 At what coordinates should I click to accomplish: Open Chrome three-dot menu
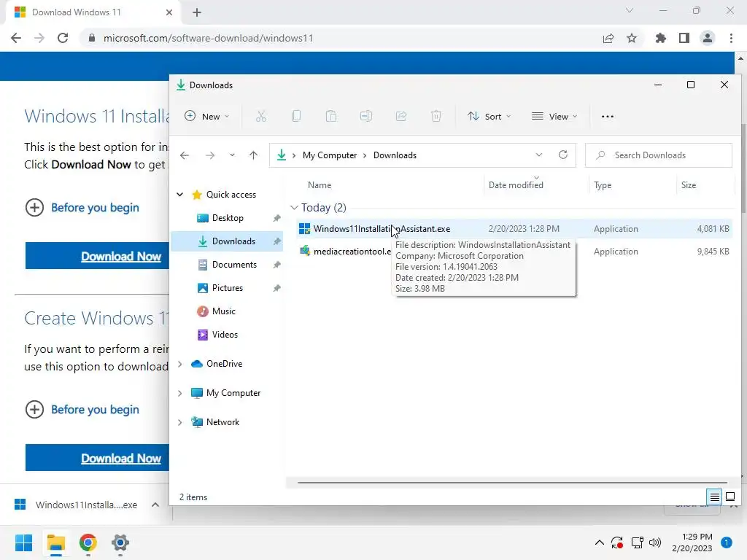[731, 38]
